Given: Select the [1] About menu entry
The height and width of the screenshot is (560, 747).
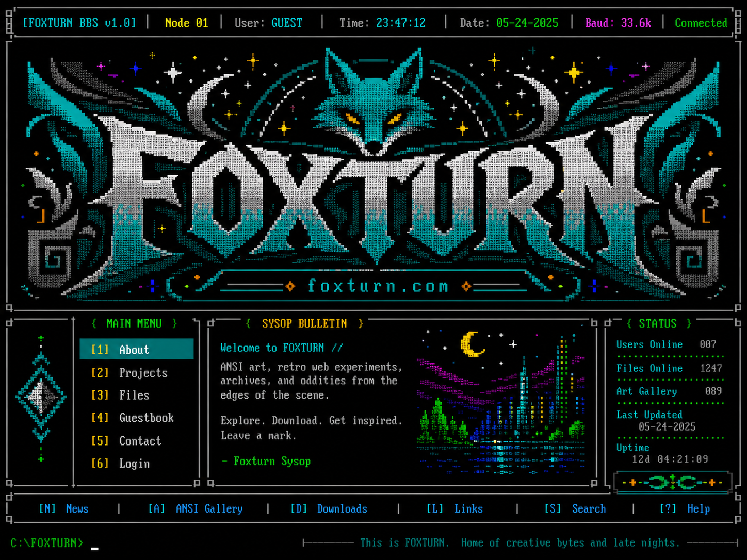Looking at the screenshot, I should tap(137, 349).
